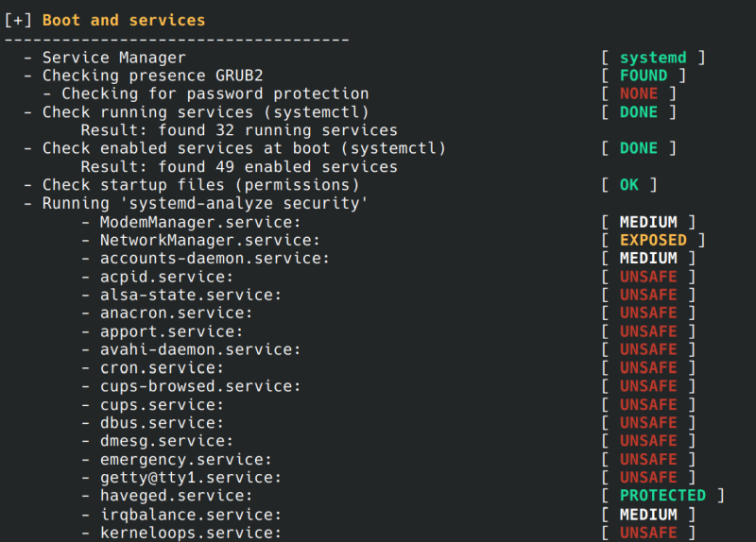Select the avahi-daemon.service line
The width and height of the screenshot is (756, 542).
pos(200,349)
